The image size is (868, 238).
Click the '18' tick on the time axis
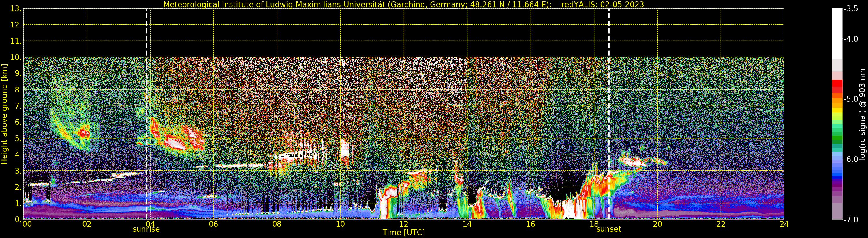click(x=594, y=224)
